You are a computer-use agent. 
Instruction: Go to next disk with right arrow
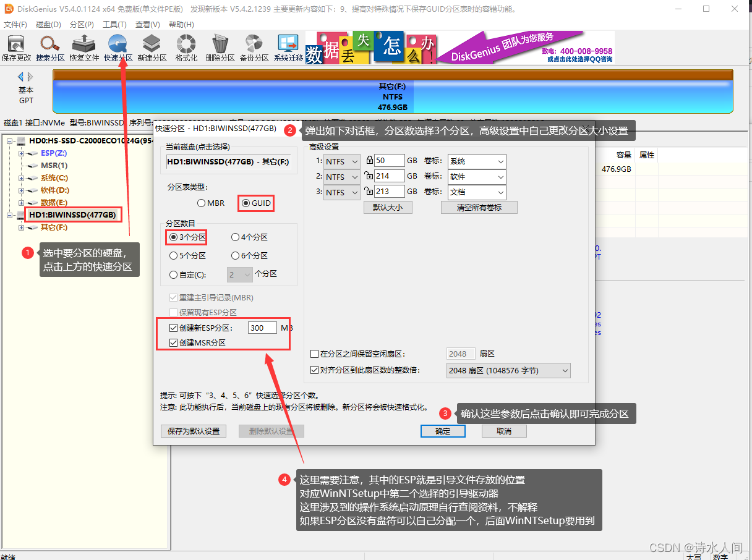(30, 77)
